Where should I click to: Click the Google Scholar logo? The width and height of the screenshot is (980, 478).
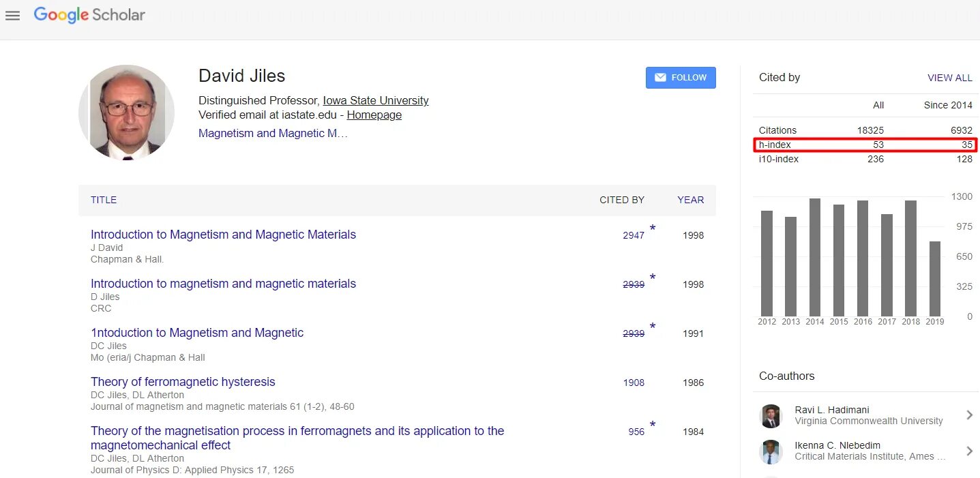(x=89, y=15)
